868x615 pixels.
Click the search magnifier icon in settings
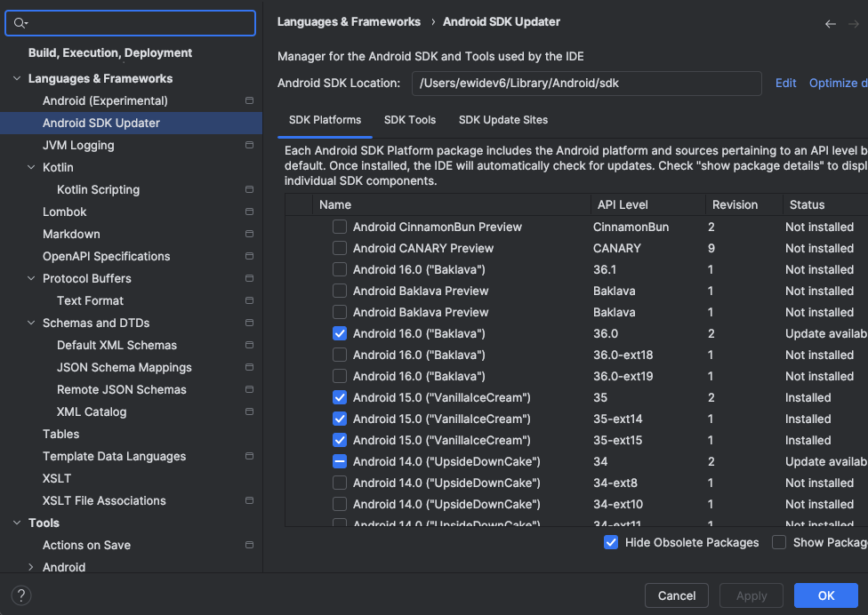tap(20, 23)
